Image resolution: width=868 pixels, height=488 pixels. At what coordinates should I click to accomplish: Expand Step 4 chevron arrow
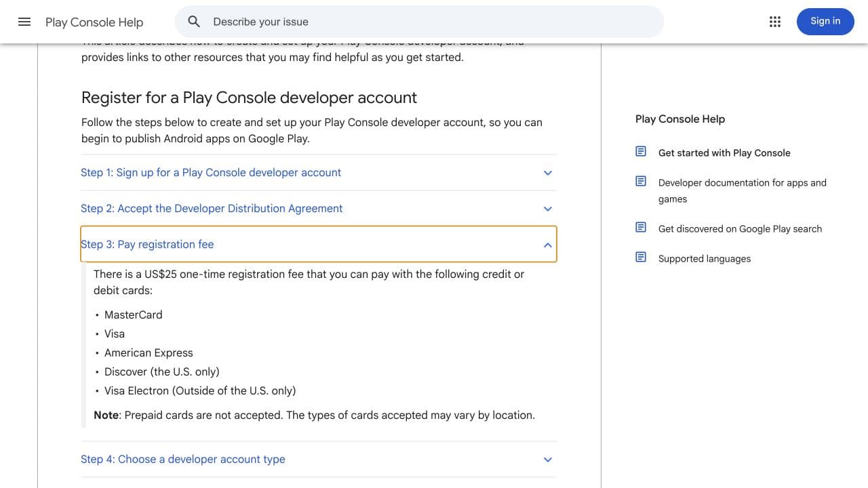click(x=548, y=460)
